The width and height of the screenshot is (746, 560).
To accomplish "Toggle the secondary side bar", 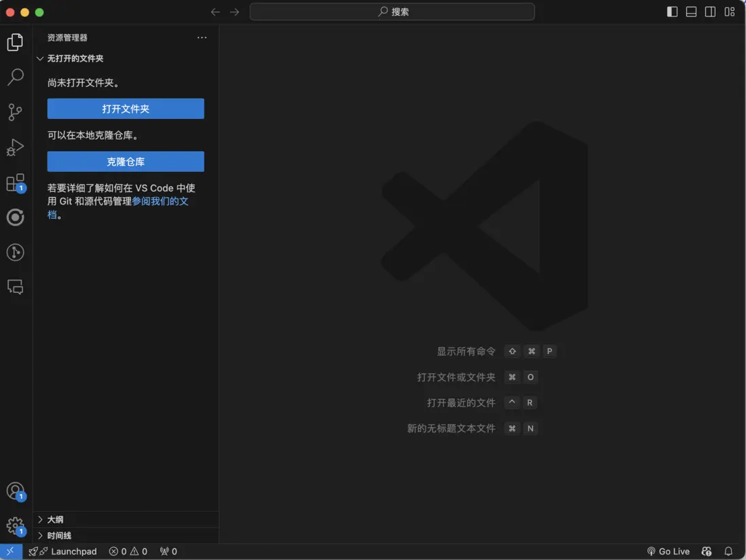I will pyautogui.click(x=710, y=12).
